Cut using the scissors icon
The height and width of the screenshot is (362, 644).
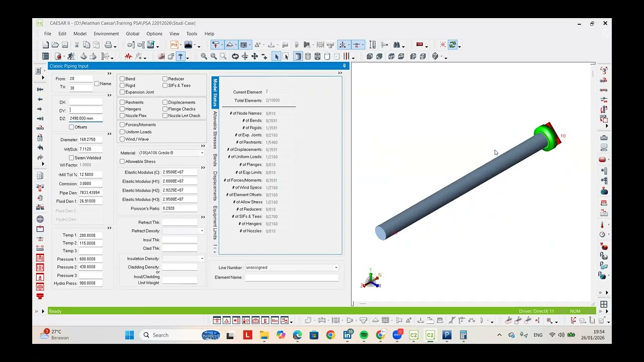pos(77,45)
